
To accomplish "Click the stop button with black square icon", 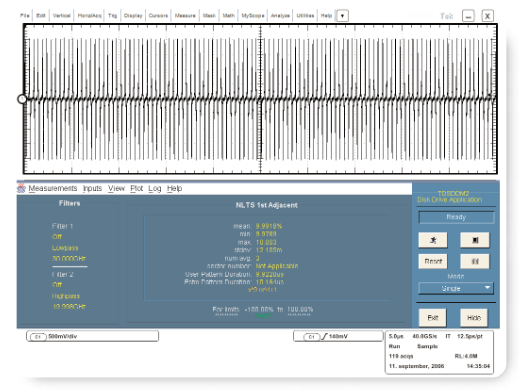I will point(475,240).
